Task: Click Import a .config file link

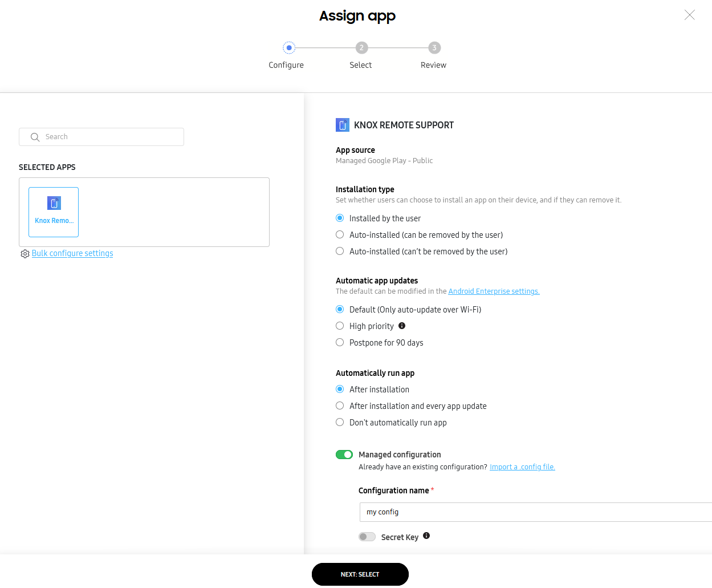Action: click(x=522, y=467)
